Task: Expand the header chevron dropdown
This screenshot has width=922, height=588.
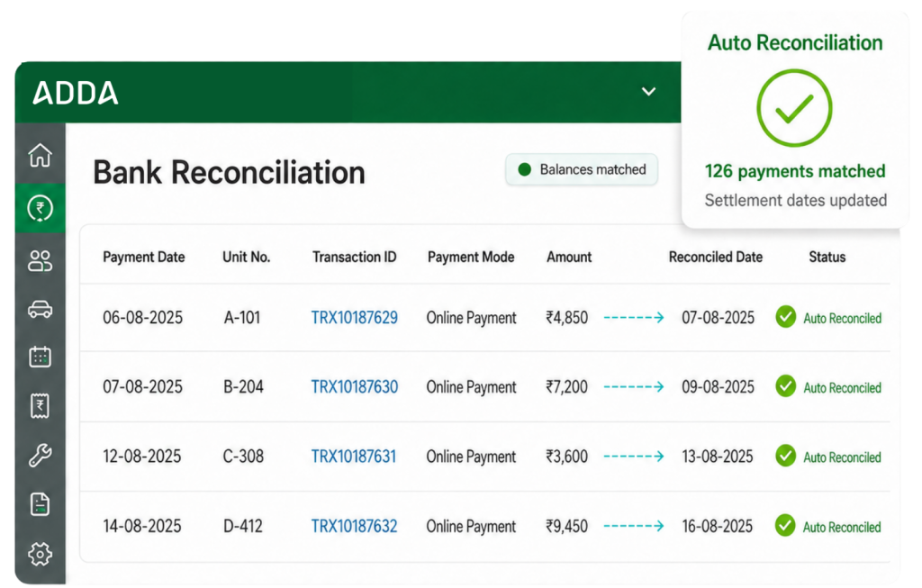Action: click(648, 92)
